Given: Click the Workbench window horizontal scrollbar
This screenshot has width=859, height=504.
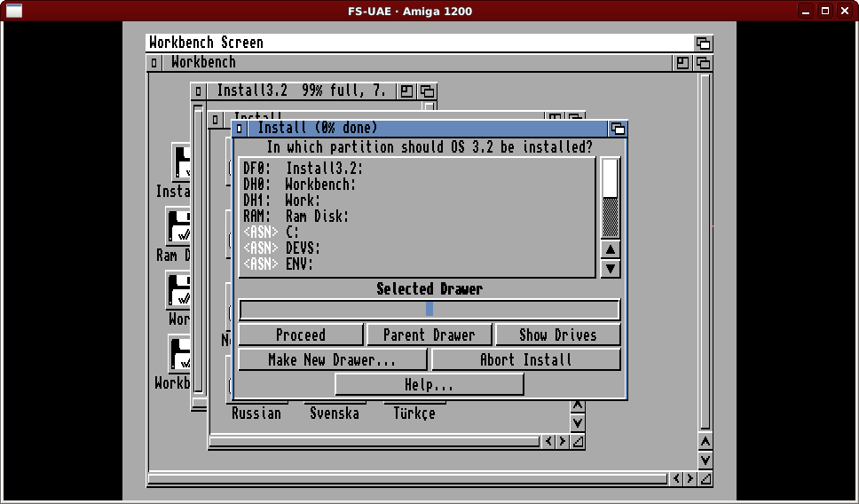Looking at the screenshot, I should 407,479.
